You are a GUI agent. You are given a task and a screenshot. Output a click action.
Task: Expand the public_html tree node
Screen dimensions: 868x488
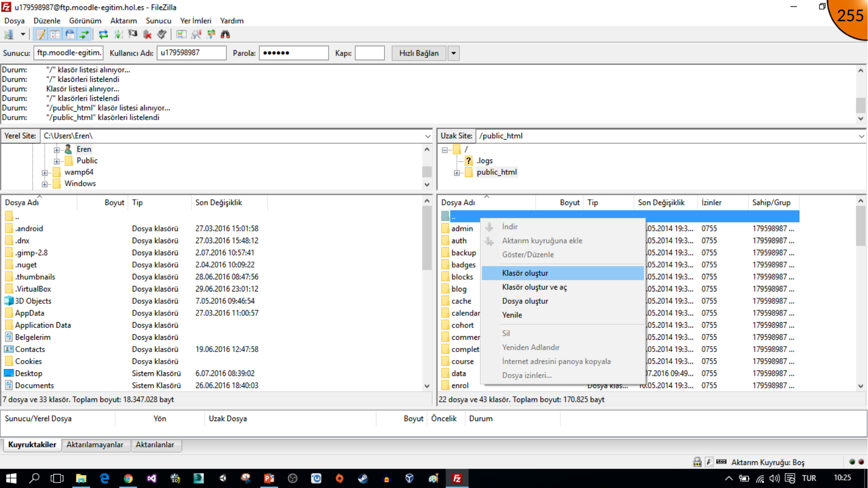[x=457, y=173]
